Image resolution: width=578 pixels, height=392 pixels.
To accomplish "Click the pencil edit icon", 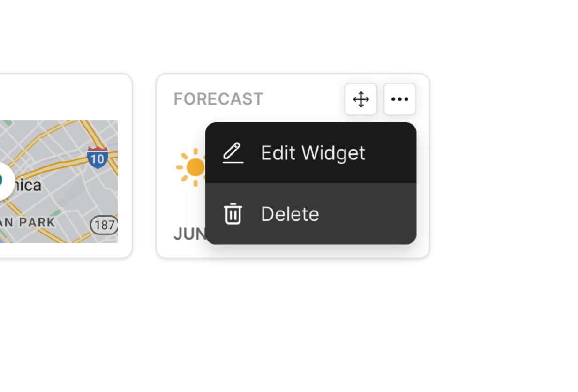I will pyautogui.click(x=233, y=153).
